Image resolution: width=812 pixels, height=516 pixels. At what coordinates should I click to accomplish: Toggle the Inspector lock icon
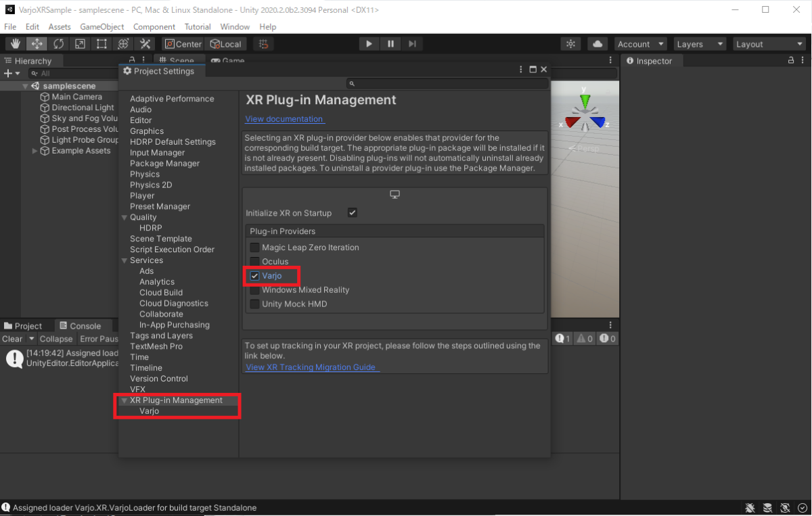tap(791, 60)
